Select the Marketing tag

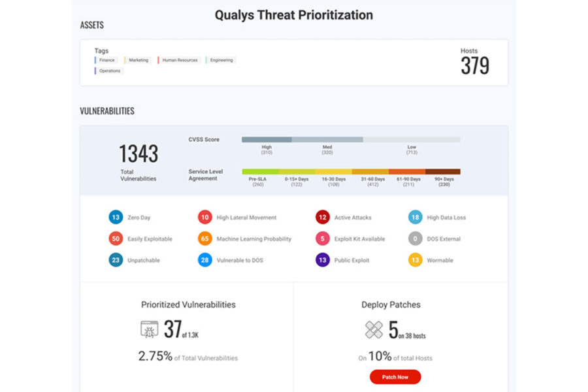pyautogui.click(x=138, y=60)
